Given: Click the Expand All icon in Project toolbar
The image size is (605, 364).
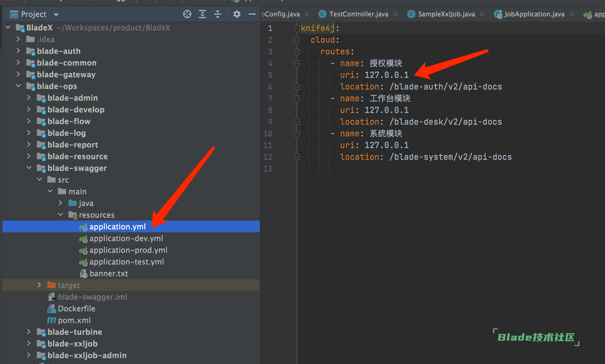Looking at the screenshot, I should (x=202, y=14).
